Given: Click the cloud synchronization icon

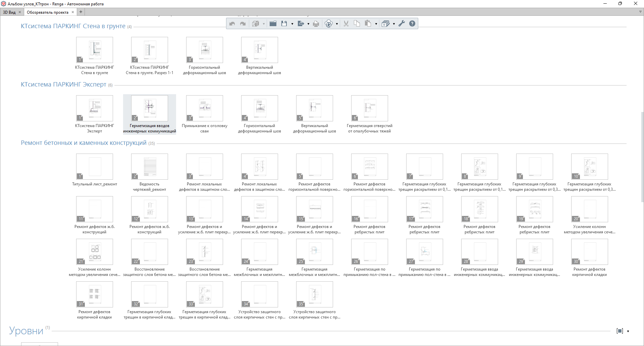Looking at the screenshot, I should click(x=329, y=23).
